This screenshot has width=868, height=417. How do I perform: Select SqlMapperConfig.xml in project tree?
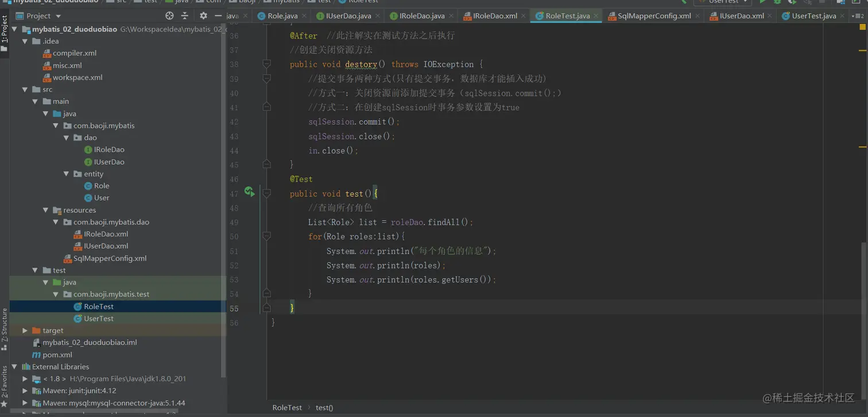coord(105,258)
